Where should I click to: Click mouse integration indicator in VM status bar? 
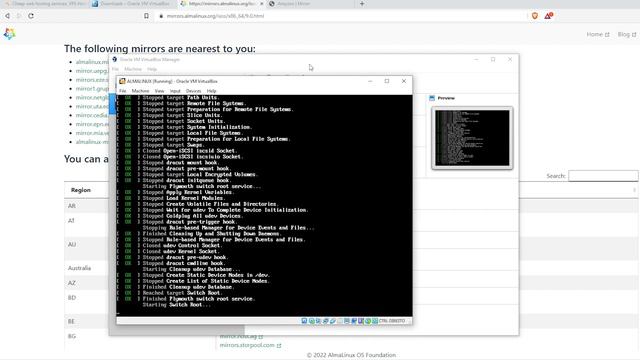point(368,321)
